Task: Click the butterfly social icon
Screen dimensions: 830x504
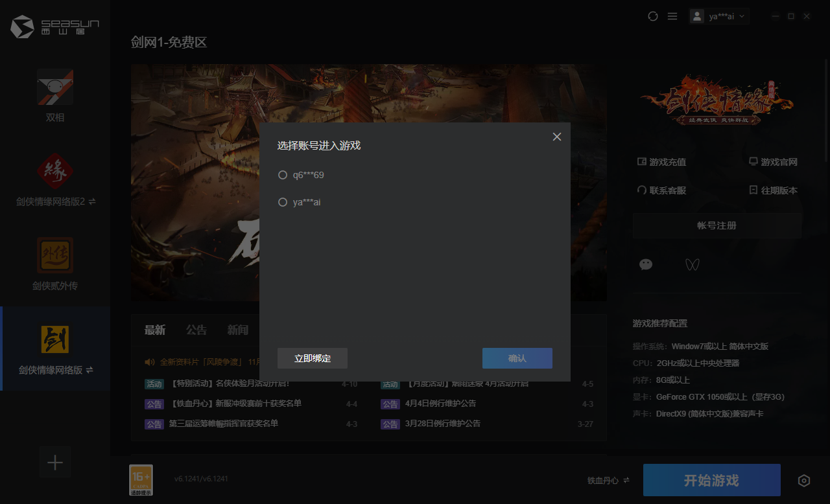Action: tap(693, 264)
